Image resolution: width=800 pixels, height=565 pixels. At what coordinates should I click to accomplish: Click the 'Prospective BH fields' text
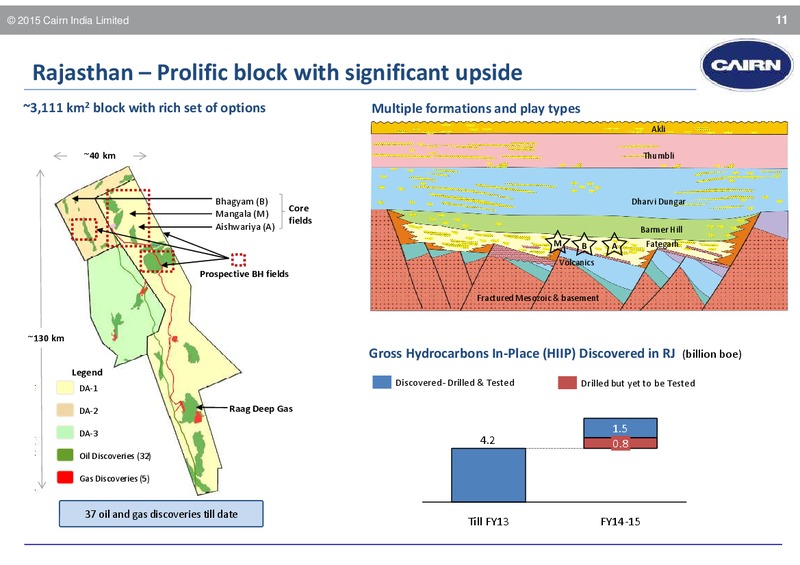point(244,274)
